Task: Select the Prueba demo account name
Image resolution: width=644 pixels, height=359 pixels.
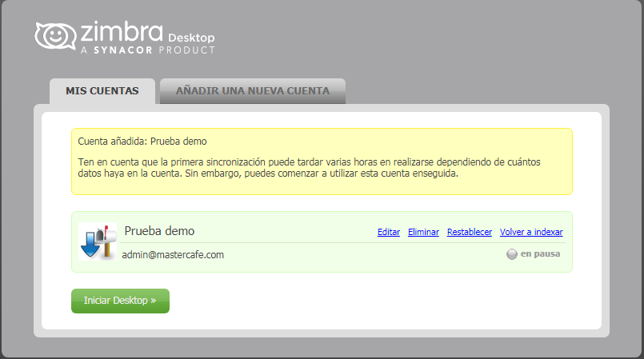Action: (159, 231)
